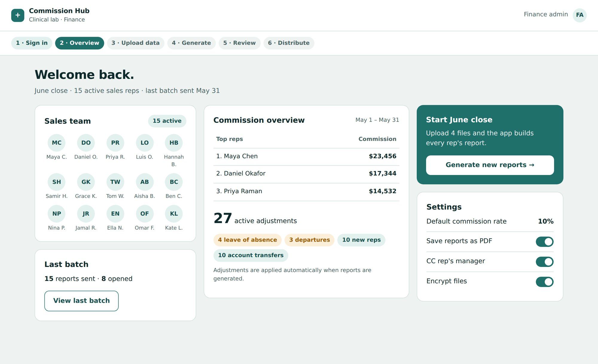Select the 2 · Overview step
The image size is (598, 364).
click(x=80, y=43)
